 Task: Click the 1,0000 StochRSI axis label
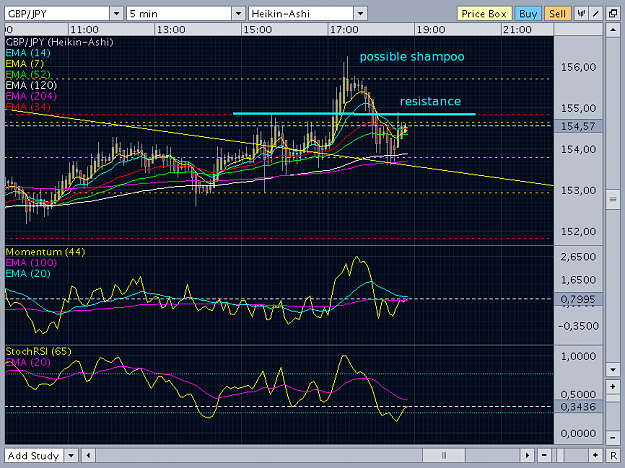(x=578, y=356)
